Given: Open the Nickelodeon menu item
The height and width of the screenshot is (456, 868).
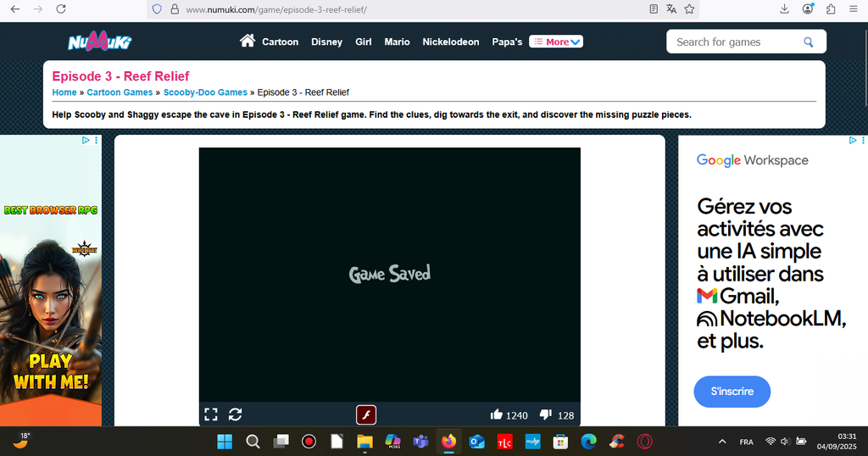Looking at the screenshot, I should click(x=451, y=42).
